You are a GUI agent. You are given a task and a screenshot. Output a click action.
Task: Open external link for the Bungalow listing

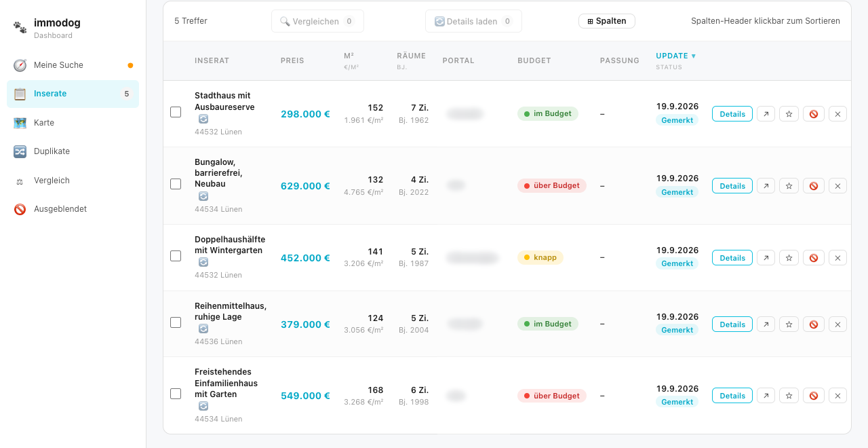click(x=766, y=186)
